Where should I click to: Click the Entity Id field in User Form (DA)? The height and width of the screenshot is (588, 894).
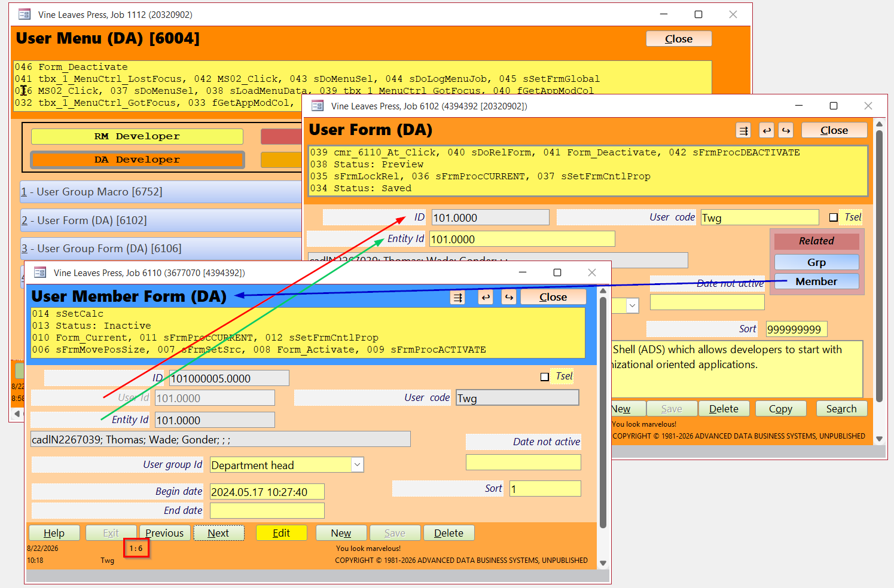coord(522,239)
